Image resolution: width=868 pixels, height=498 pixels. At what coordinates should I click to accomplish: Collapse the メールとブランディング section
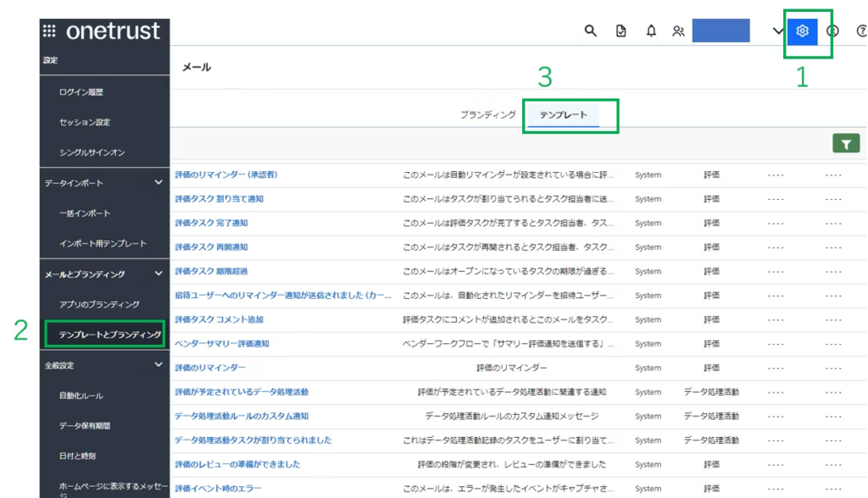158,274
